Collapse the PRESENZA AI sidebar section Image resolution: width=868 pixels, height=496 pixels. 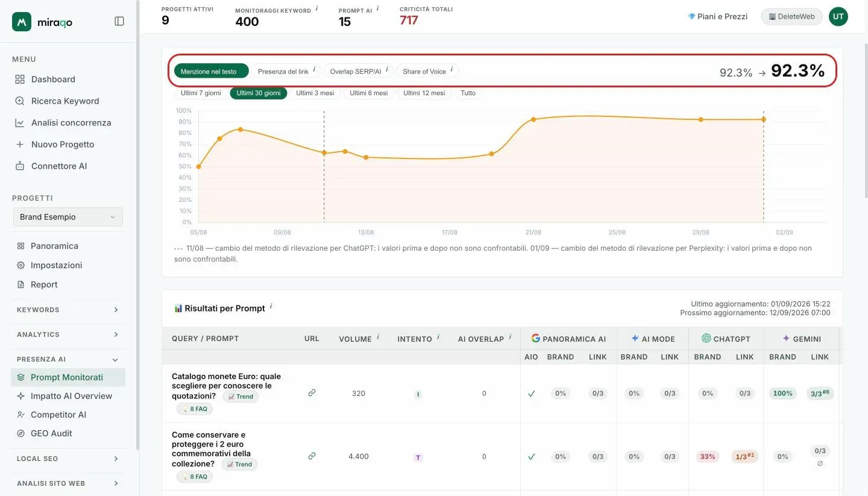(x=68, y=359)
